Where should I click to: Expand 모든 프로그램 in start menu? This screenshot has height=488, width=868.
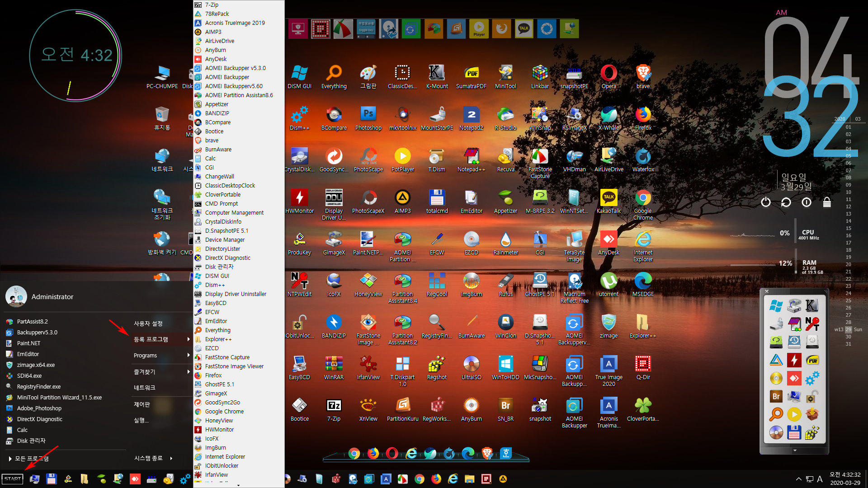click(29, 459)
